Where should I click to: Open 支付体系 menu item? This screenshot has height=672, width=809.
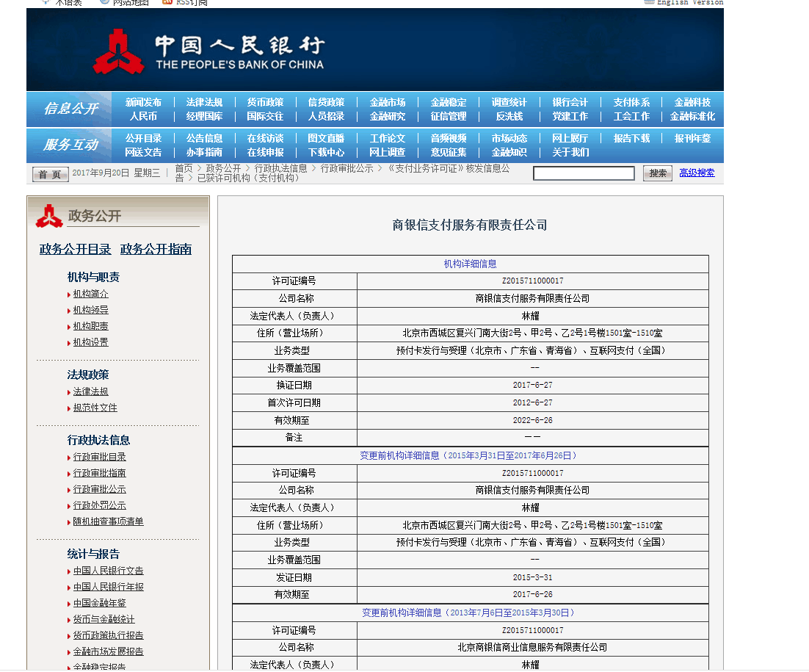tap(631, 102)
